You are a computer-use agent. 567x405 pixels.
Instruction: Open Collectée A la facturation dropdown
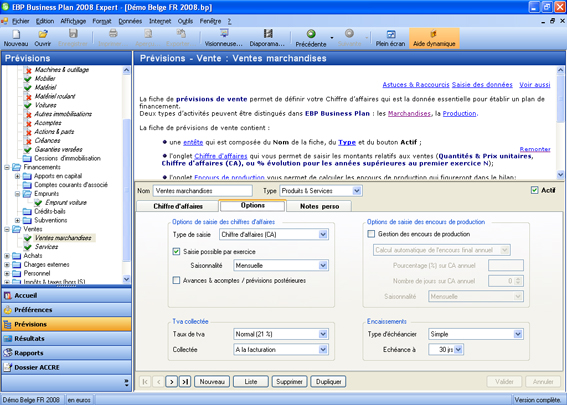click(323, 350)
